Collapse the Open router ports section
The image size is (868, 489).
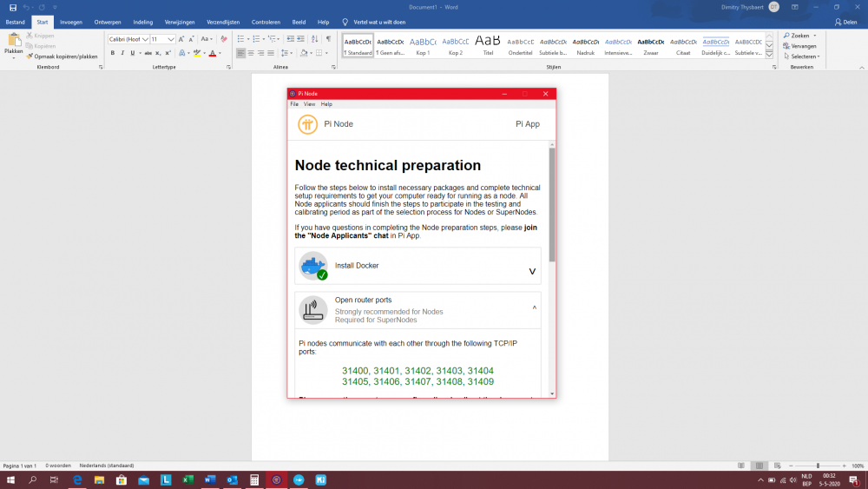pos(534,307)
